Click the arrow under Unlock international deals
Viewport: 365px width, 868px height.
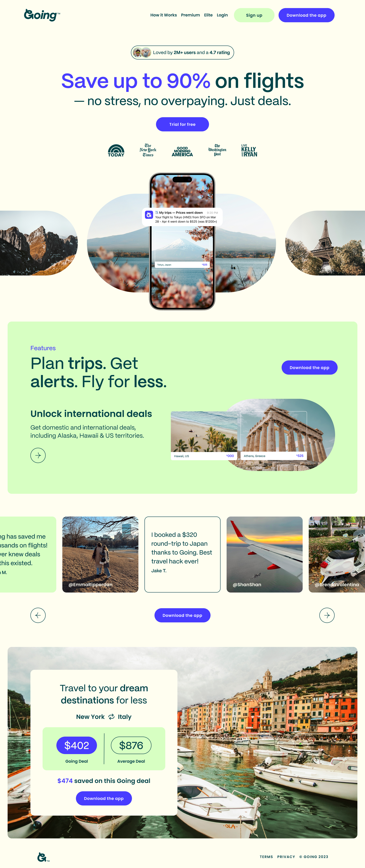coord(38,455)
